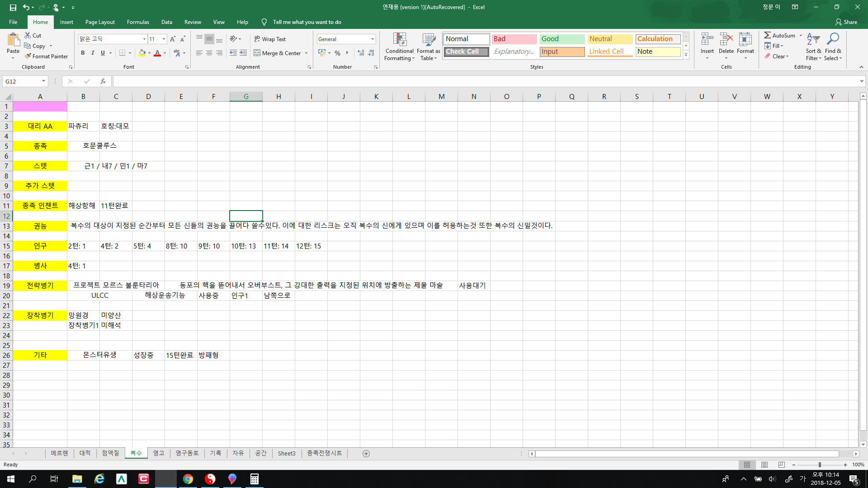The image size is (868, 488).
Task: Open the font size dropdown
Action: [164, 39]
